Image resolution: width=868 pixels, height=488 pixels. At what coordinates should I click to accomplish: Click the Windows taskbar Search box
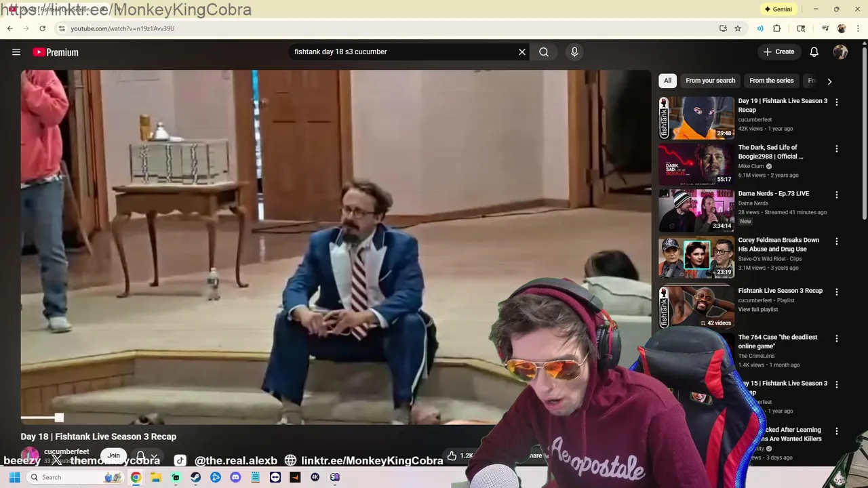(76, 477)
